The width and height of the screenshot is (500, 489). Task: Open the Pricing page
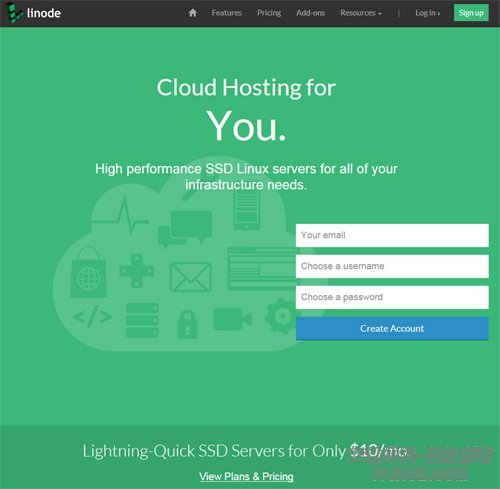[269, 13]
